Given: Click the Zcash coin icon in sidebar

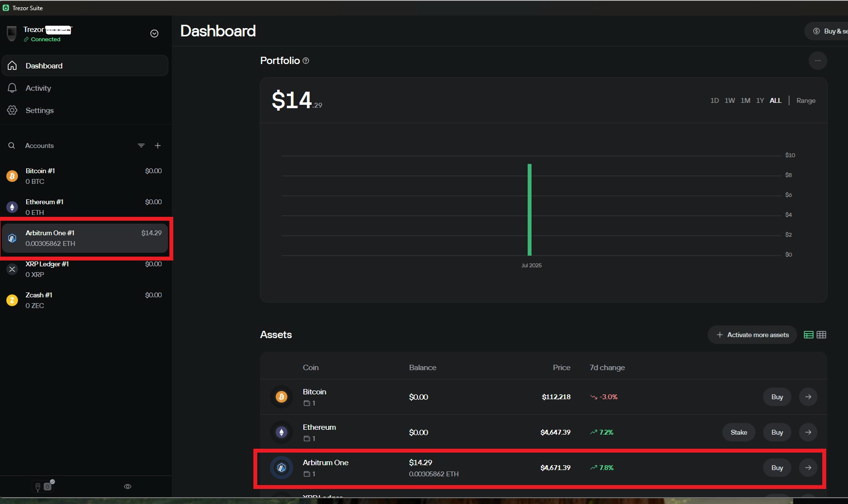Looking at the screenshot, I should 12,300.
